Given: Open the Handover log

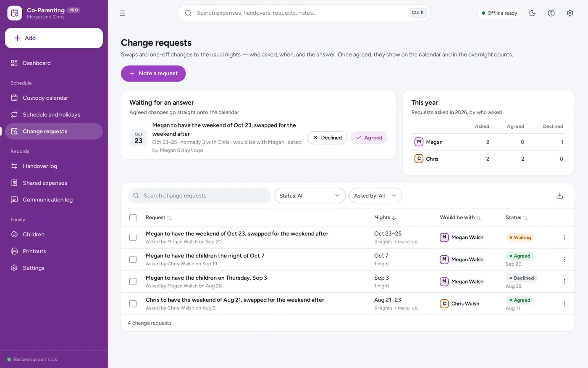Looking at the screenshot, I should (54, 166).
